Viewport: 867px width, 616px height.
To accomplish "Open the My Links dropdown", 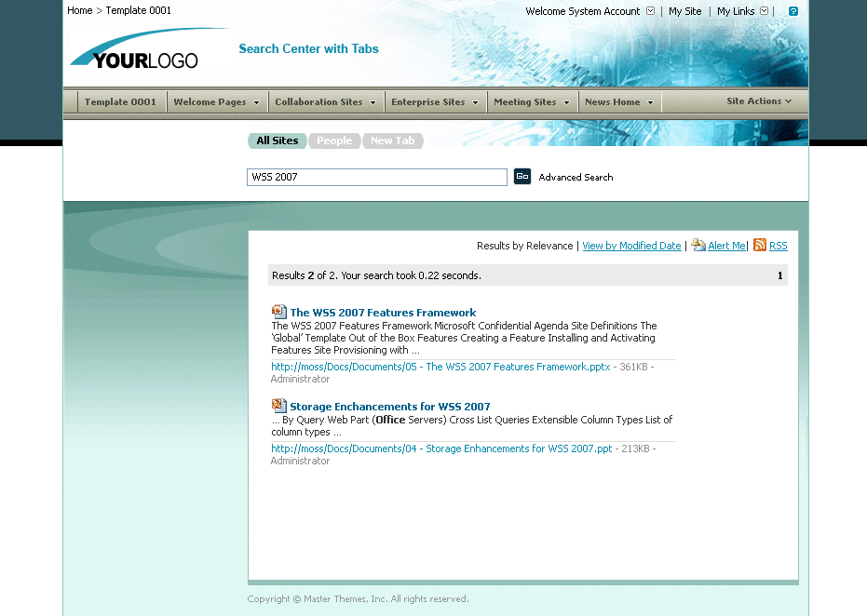I will [765, 10].
